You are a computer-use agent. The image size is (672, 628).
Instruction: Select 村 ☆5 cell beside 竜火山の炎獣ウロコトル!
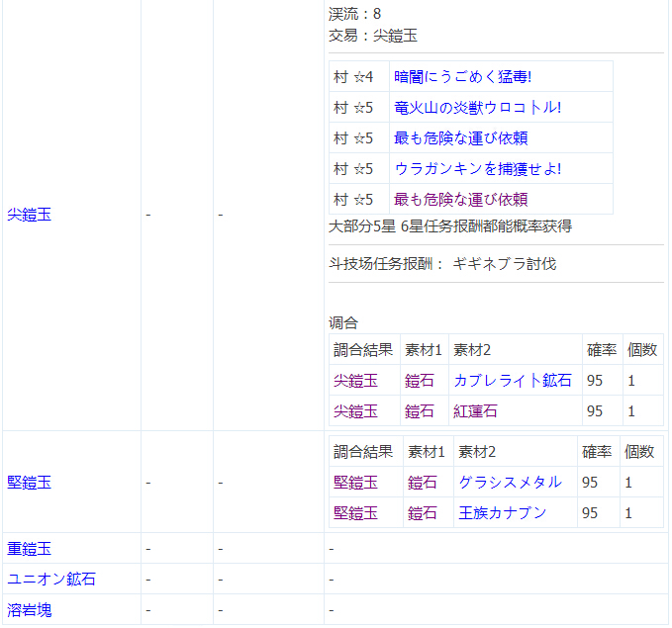(x=359, y=108)
